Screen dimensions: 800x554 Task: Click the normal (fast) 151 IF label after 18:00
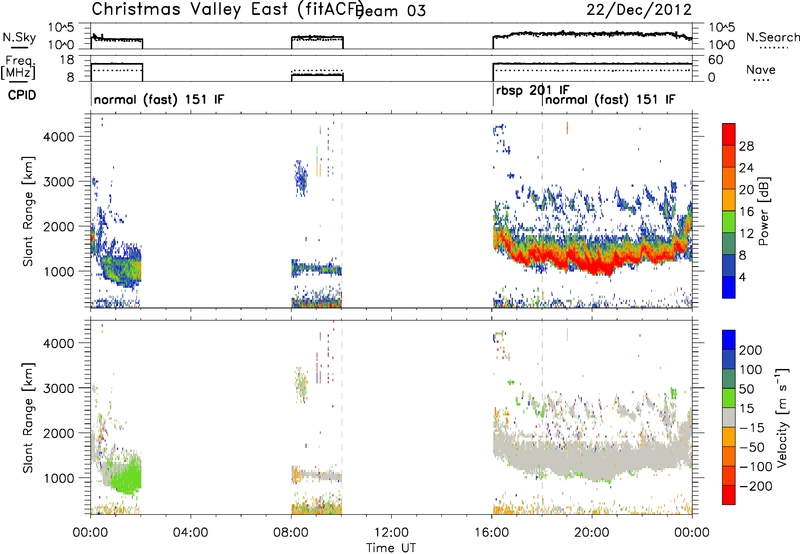[610, 99]
